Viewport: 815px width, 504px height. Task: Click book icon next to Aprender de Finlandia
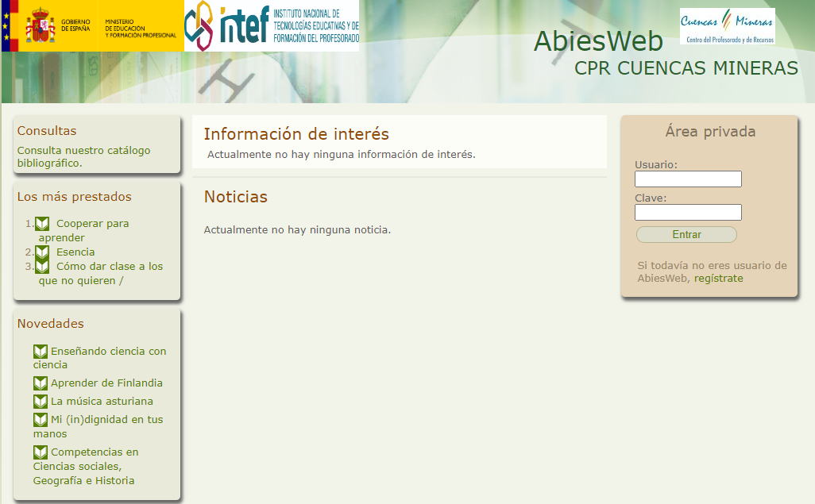[41, 383]
